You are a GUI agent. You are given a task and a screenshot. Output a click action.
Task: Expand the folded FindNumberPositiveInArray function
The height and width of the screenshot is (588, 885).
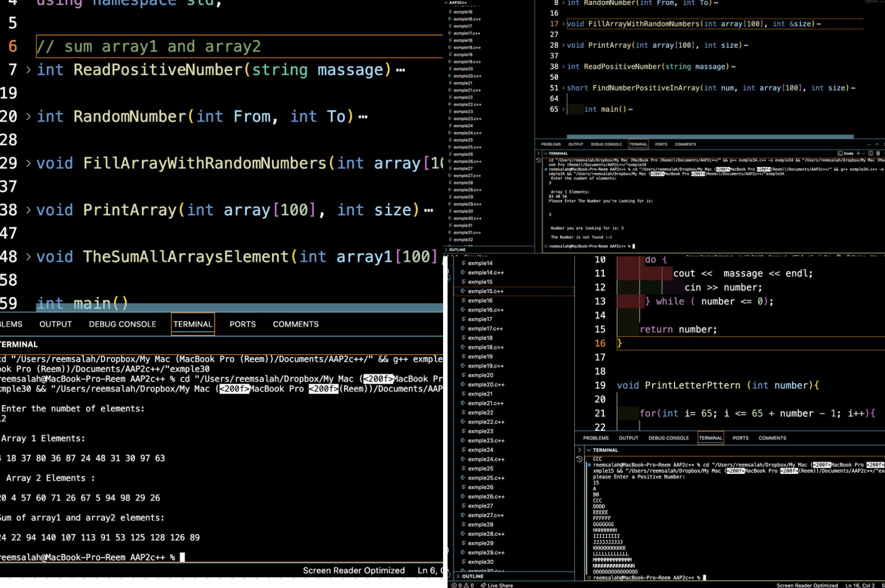(563, 88)
